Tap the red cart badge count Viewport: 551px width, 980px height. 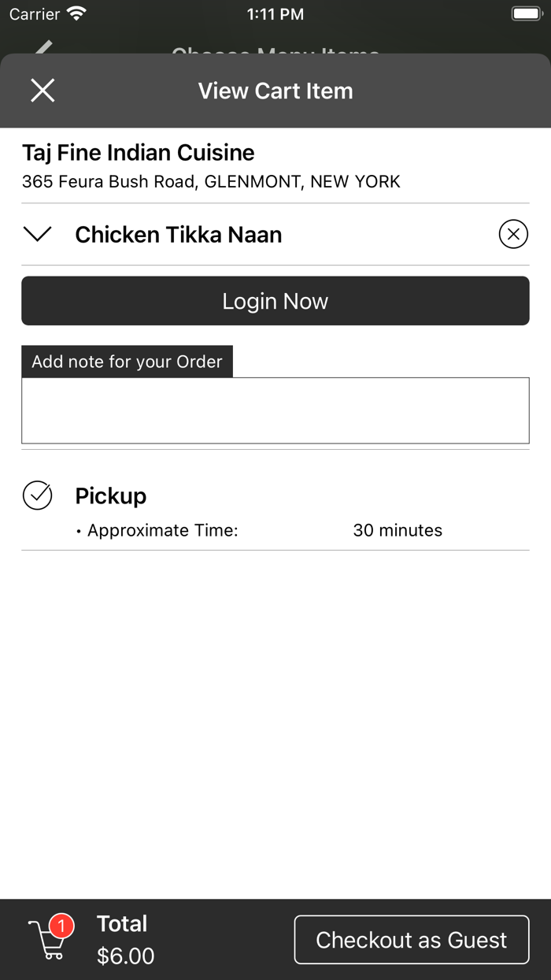point(61,926)
